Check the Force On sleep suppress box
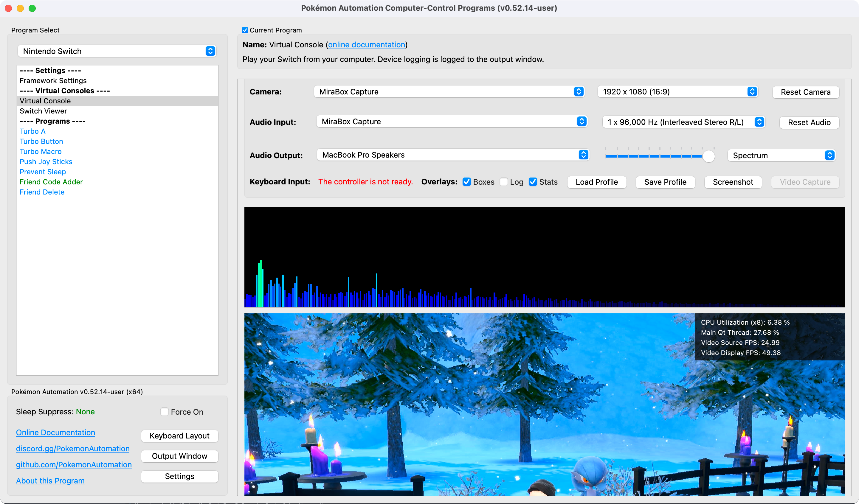The height and width of the screenshot is (504, 859). point(164,412)
